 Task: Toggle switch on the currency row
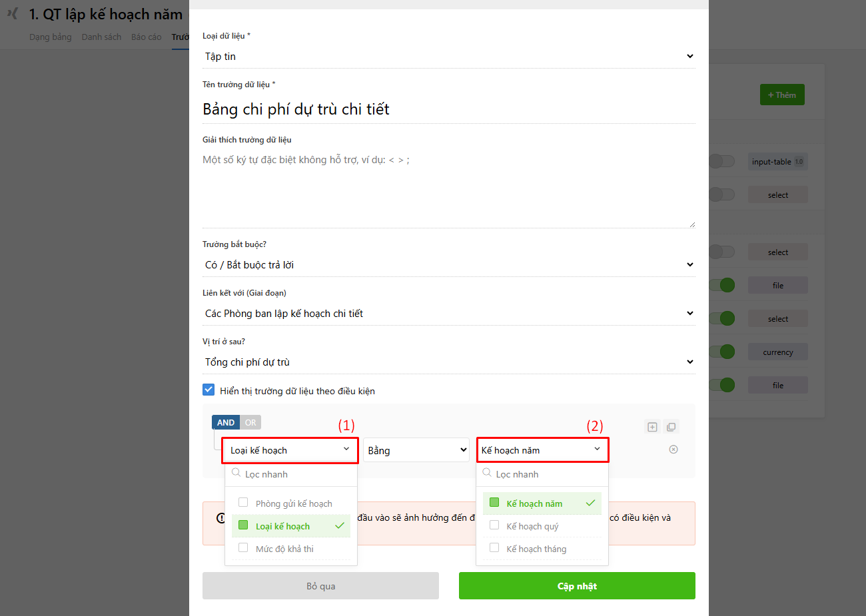coord(721,352)
